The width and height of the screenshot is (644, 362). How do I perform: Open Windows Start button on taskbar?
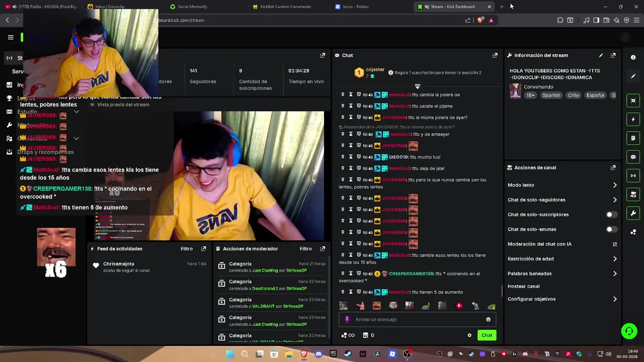(230, 354)
